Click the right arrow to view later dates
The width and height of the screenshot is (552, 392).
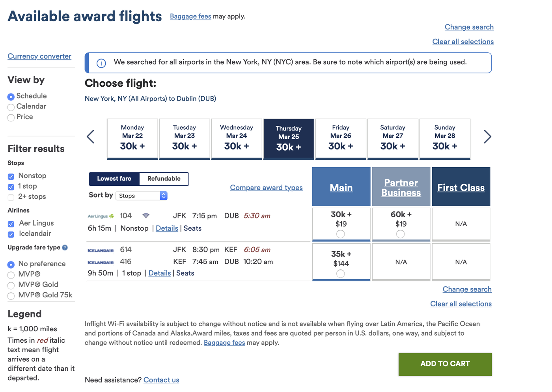[488, 136]
